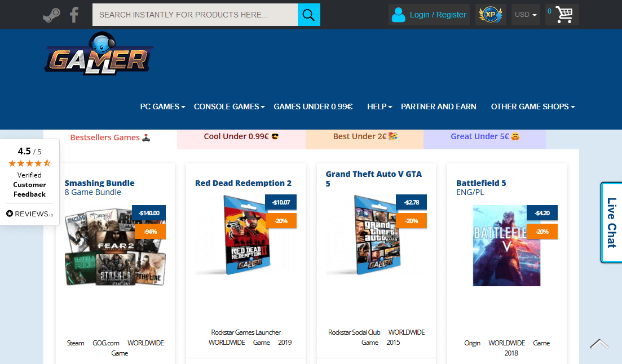Open Partner and Earn menu item
Image resolution: width=622 pixels, height=364 pixels.
tap(438, 106)
